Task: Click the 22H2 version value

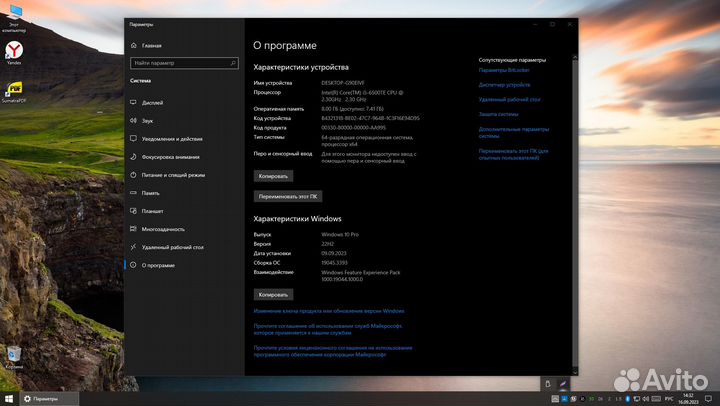Action: pos(327,244)
